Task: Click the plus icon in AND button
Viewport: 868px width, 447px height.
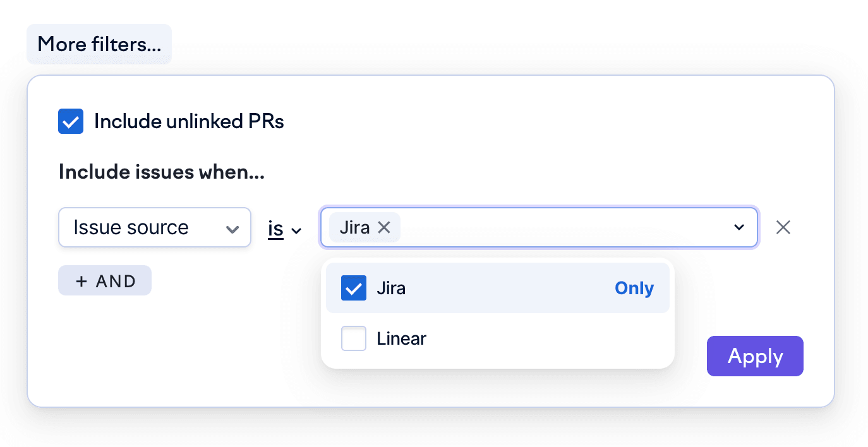Action: (81, 282)
